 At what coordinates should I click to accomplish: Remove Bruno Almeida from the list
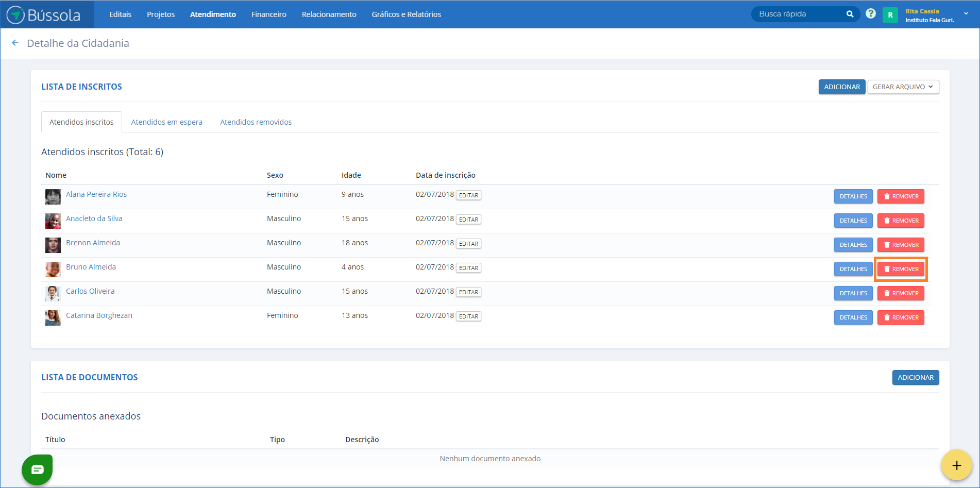pyautogui.click(x=901, y=269)
